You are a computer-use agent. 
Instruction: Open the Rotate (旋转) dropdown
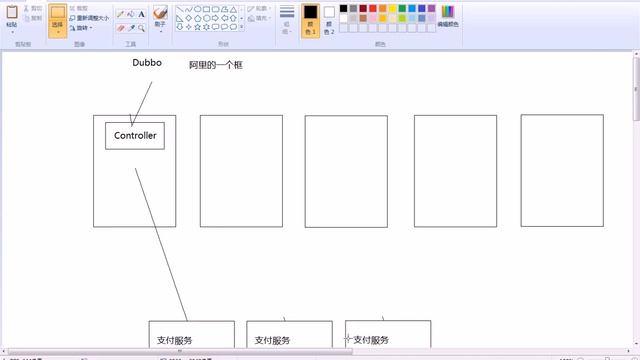pyautogui.click(x=81, y=28)
